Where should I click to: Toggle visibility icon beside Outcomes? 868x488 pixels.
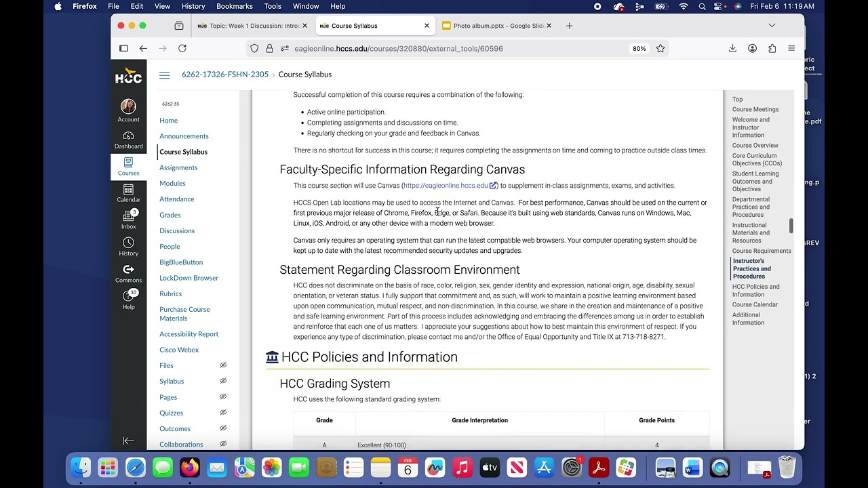coord(223,428)
